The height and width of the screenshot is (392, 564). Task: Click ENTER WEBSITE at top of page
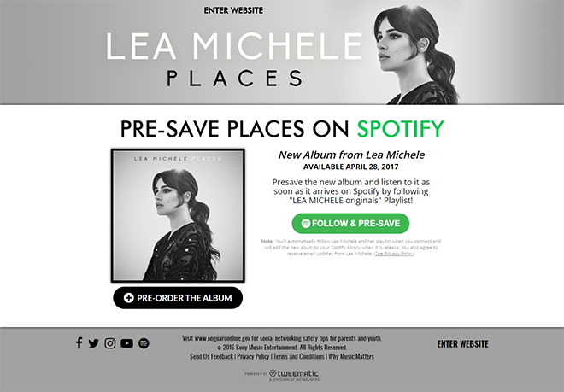233,10
